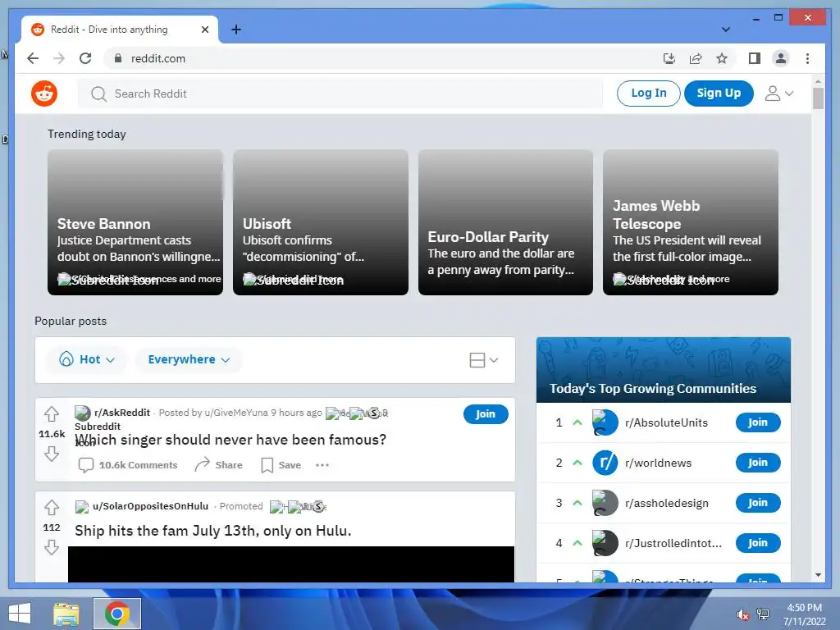This screenshot has height=630, width=840.
Task: Downvote the AskReddit singer post
Action: coord(52,454)
